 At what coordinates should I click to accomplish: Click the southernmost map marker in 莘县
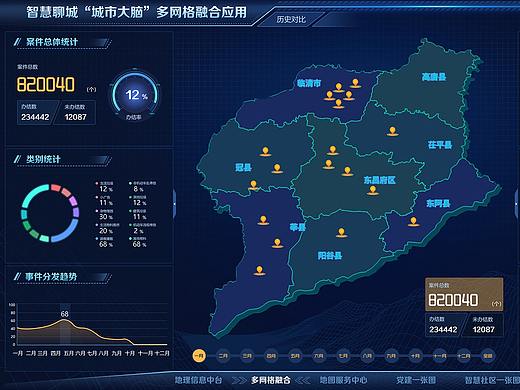click(x=260, y=270)
